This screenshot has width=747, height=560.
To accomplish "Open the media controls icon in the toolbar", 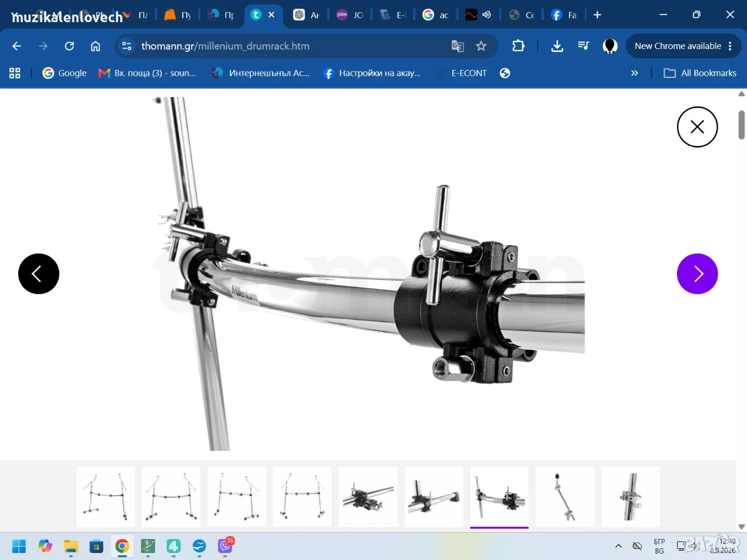I will coord(584,46).
